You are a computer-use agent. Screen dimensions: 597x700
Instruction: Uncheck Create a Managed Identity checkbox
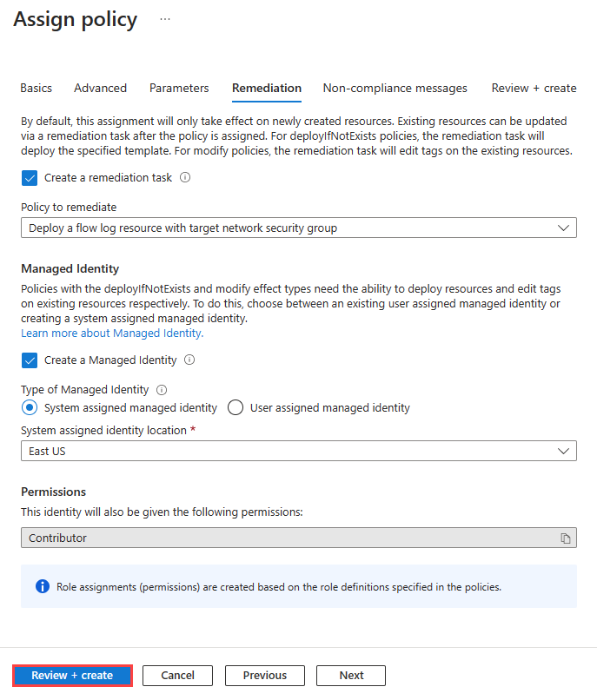coord(30,360)
